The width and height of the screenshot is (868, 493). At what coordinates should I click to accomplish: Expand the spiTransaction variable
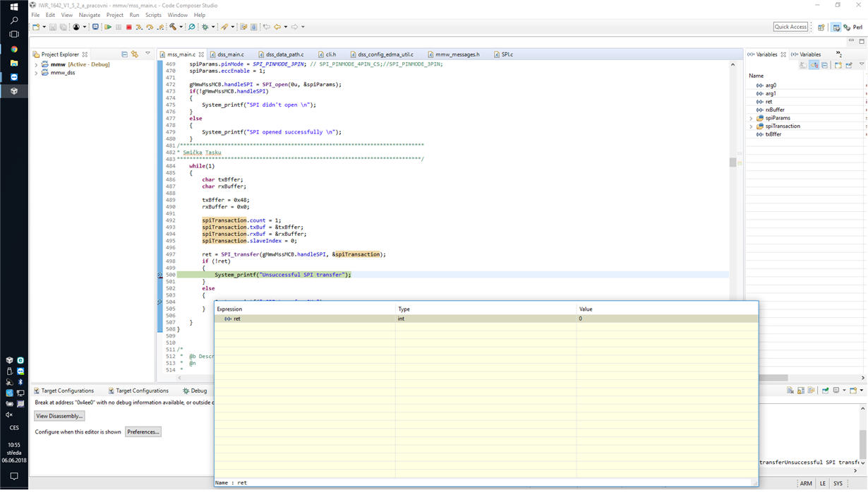(751, 126)
